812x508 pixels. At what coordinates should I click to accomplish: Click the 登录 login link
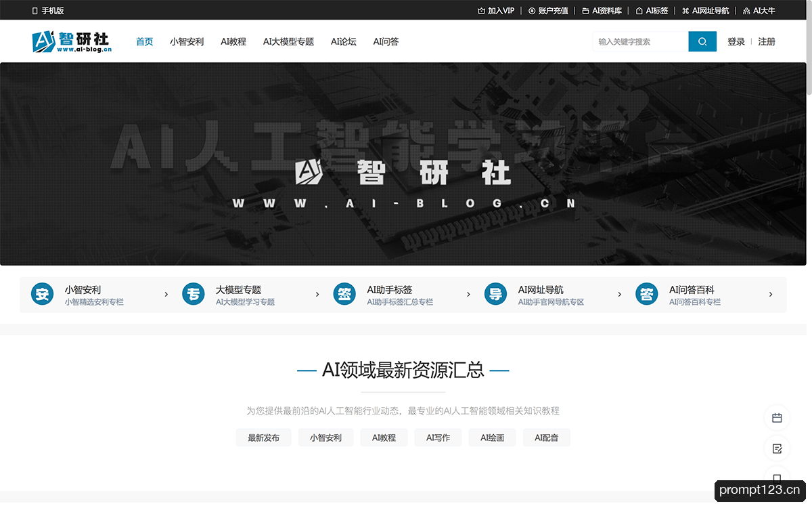(x=736, y=41)
